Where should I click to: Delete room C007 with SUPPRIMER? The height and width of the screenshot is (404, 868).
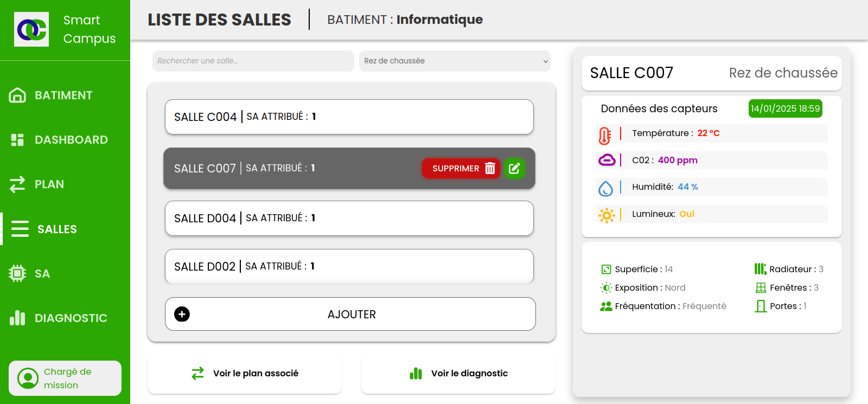pyautogui.click(x=461, y=168)
